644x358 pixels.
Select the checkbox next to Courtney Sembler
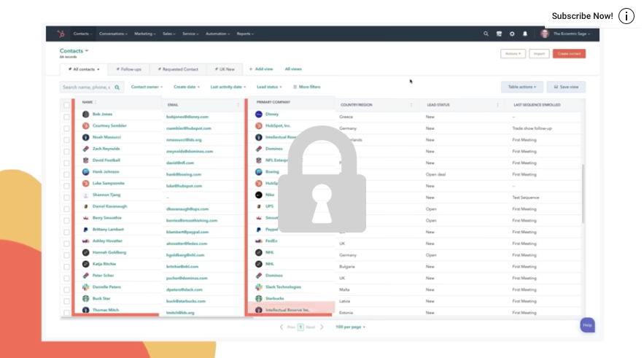[66, 127]
